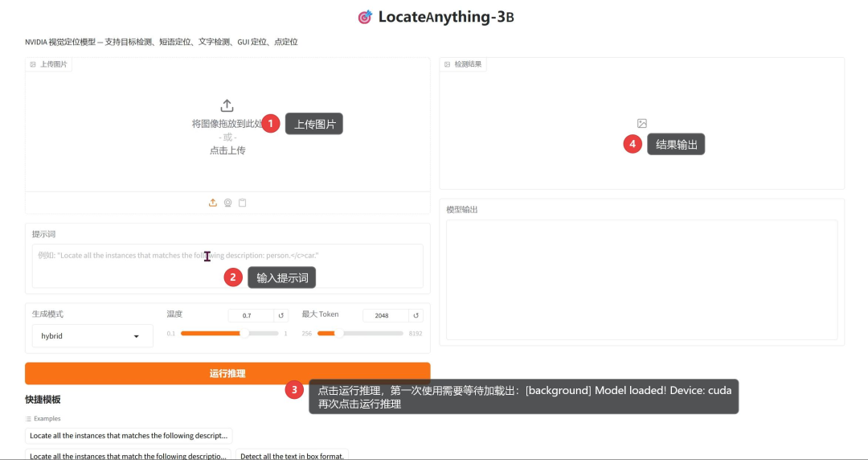Click the upload-file source icon below the image area
The height and width of the screenshot is (460, 868).
(x=212, y=203)
